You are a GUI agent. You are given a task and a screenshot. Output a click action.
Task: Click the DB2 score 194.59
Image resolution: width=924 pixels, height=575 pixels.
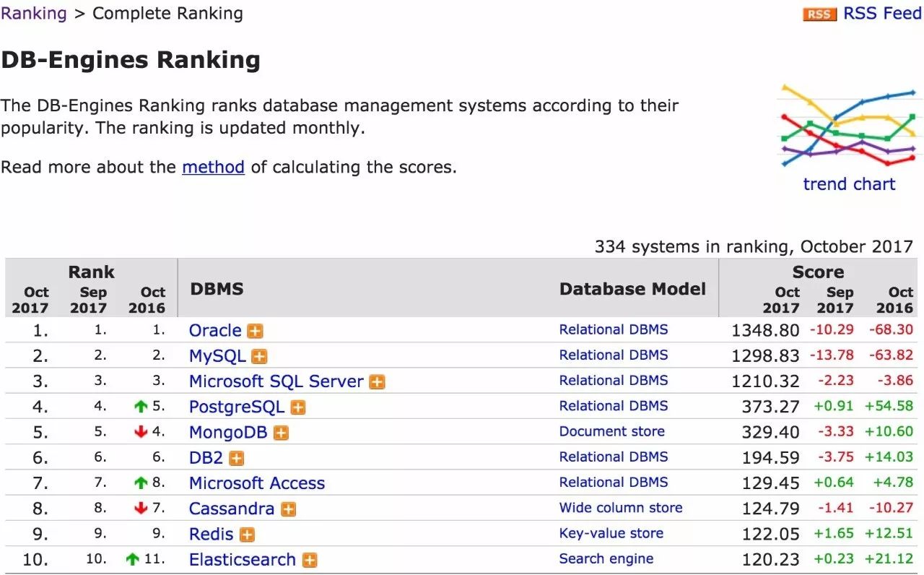click(770, 457)
